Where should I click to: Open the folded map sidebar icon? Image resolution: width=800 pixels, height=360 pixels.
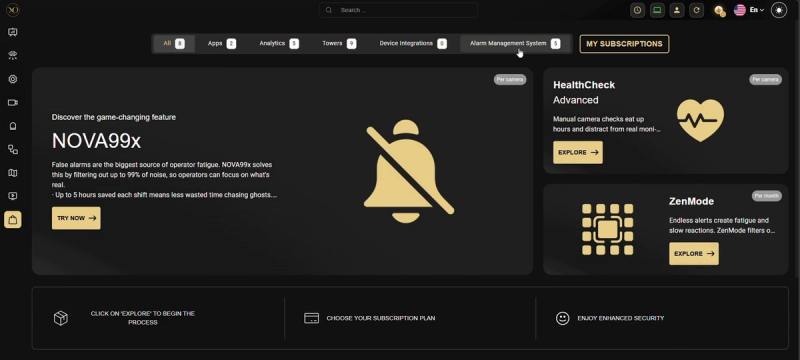point(13,173)
